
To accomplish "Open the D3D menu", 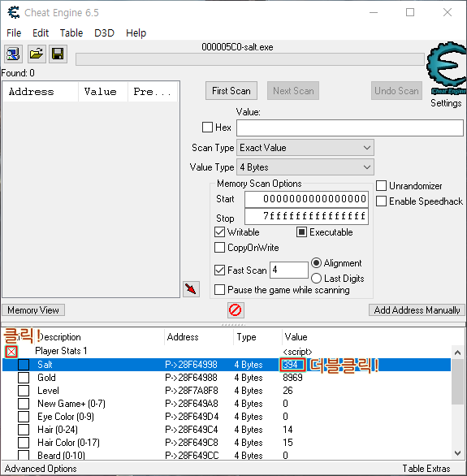I will point(105,32).
